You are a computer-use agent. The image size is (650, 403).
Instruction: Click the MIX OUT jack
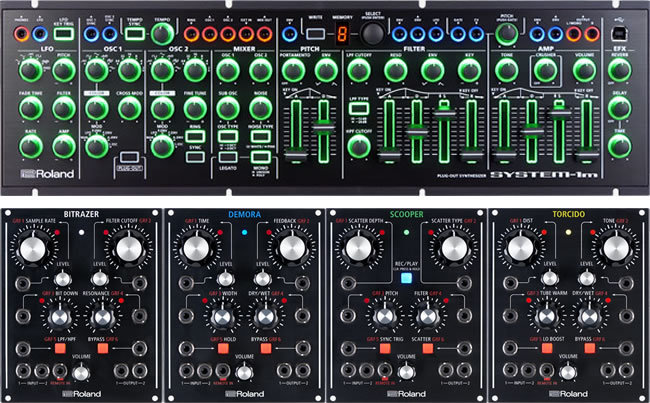click(x=264, y=34)
